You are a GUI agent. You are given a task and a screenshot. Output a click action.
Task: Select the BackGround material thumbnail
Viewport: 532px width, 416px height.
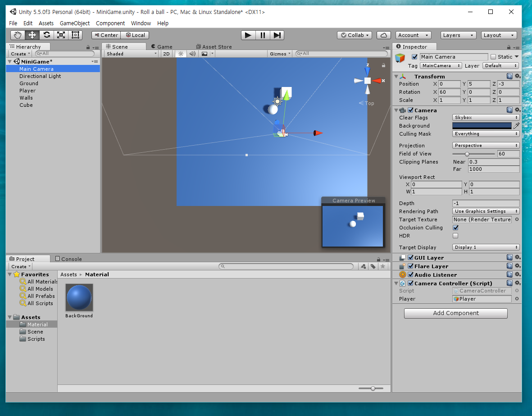click(79, 297)
